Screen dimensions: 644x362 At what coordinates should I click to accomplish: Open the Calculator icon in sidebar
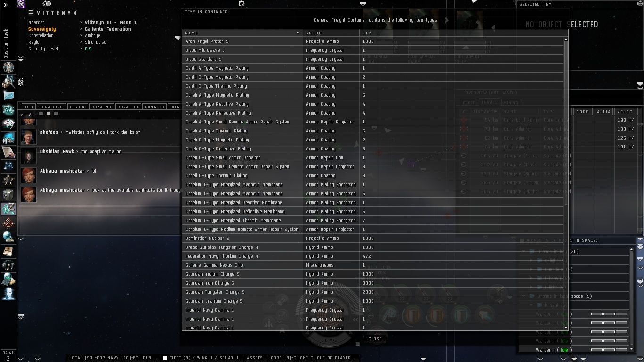point(8,280)
